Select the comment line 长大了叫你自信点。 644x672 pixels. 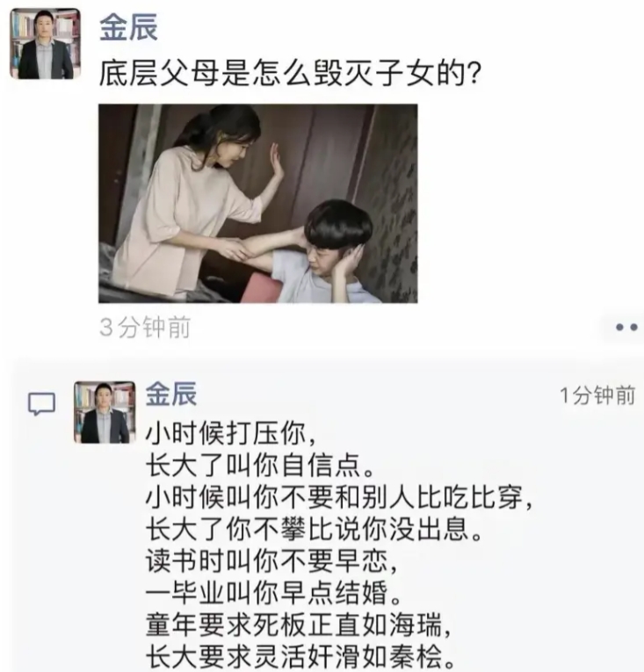pos(260,465)
